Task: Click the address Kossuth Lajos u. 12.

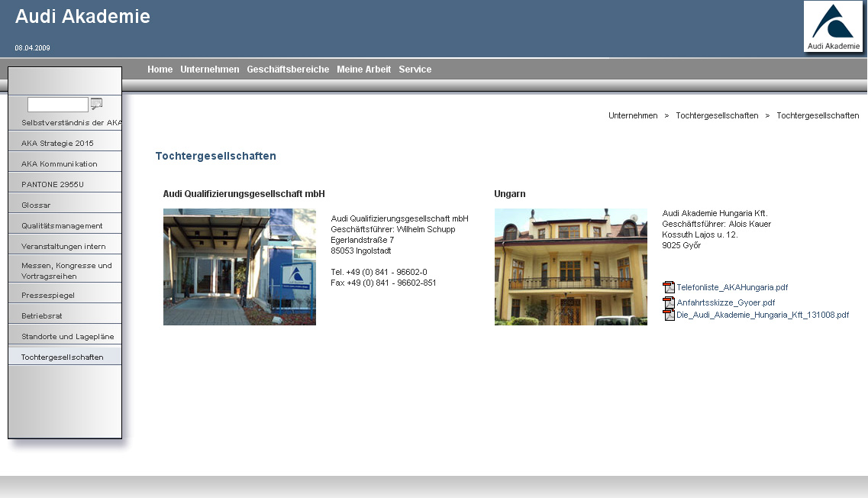Action: coord(700,234)
